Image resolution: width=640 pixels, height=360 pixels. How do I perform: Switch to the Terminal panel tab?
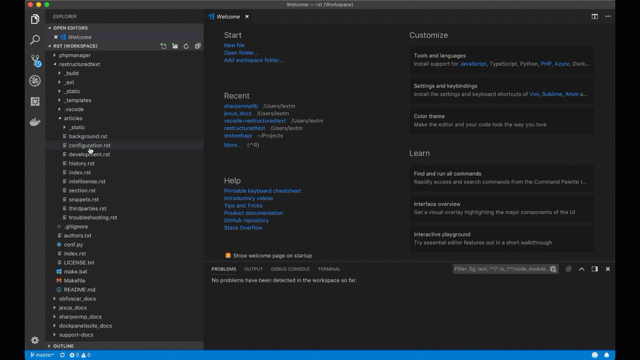[329, 269]
